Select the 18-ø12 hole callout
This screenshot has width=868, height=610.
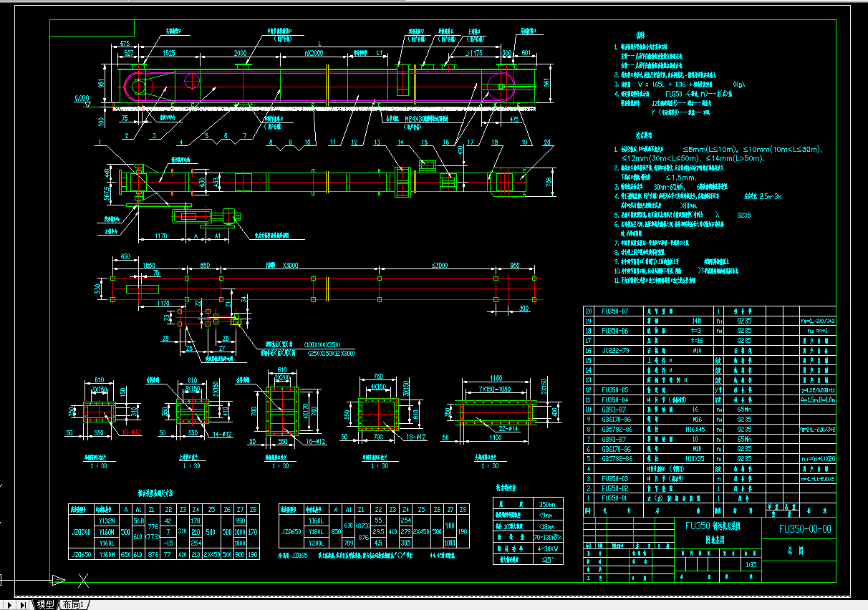417,436
